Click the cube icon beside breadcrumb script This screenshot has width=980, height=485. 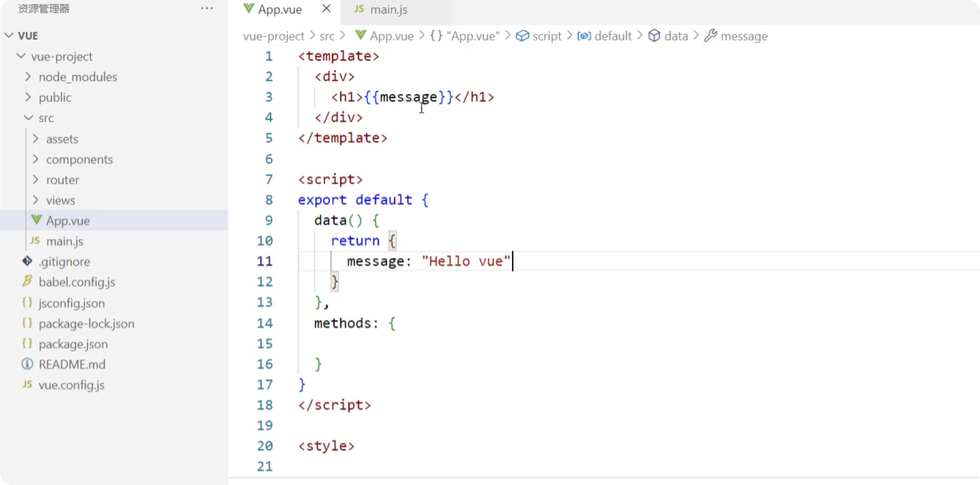(x=523, y=36)
